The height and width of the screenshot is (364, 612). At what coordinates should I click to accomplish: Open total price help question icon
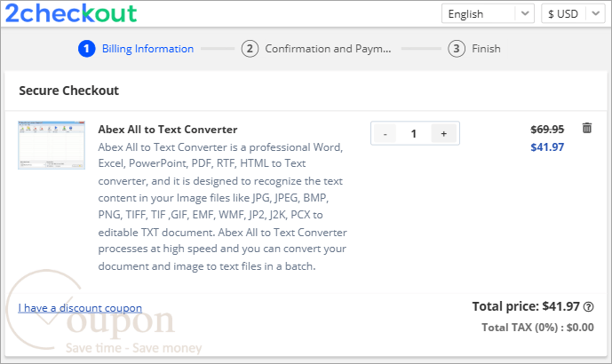588,307
